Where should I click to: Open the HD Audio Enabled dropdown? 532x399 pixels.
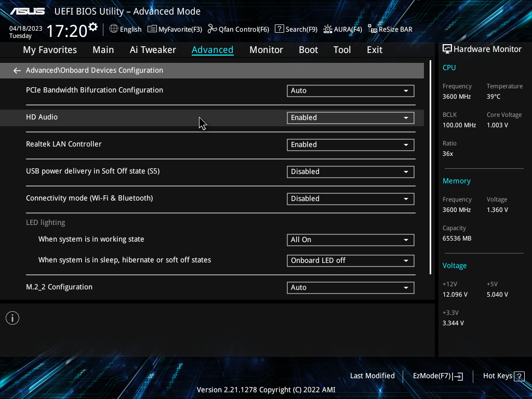(x=351, y=118)
